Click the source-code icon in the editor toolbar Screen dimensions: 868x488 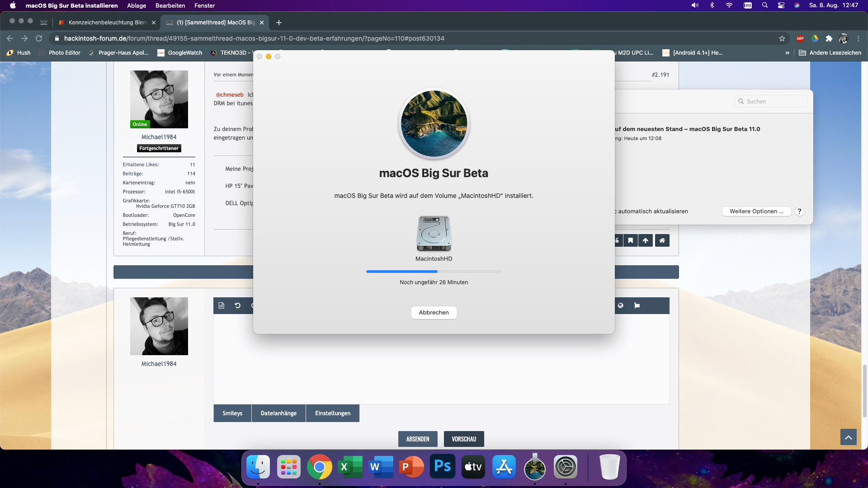tap(222, 305)
